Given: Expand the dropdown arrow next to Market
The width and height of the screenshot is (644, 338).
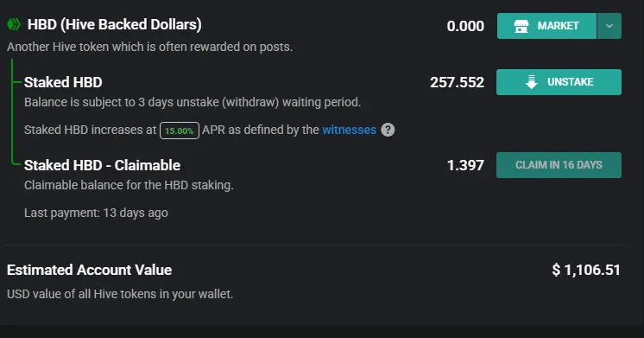Looking at the screenshot, I should pos(609,26).
